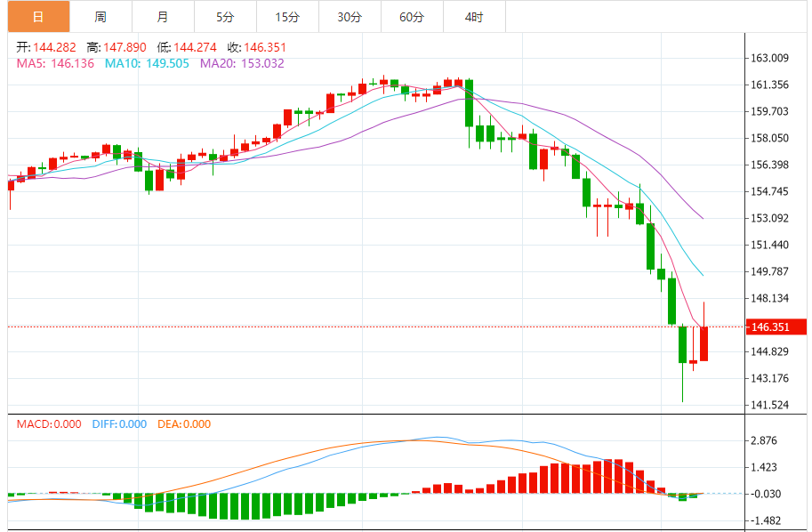Image resolution: width=812 pixels, height=532 pixels.
Task: Click the MA5: 146.136 indicator label
Action: tap(55, 64)
